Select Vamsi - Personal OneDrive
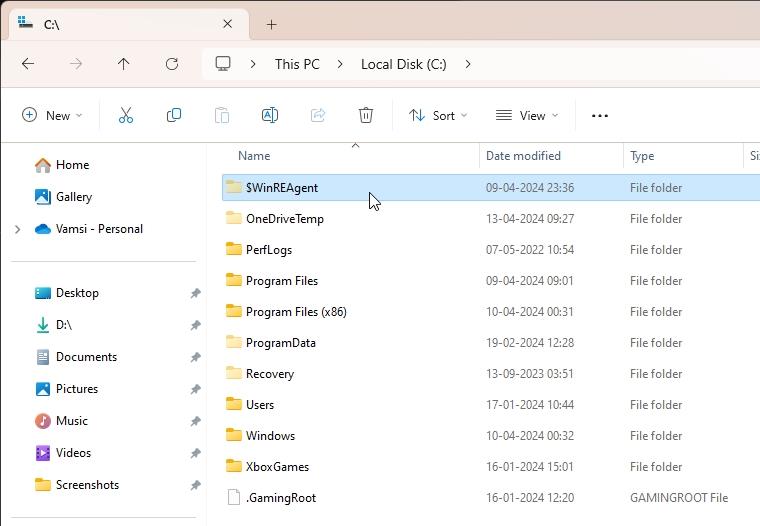This screenshot has width=760, height=526. [x=89, y=229]
